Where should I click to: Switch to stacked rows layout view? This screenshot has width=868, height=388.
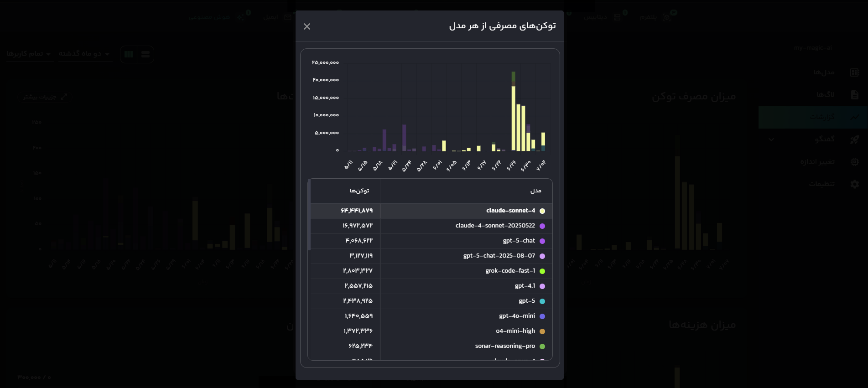(x=146, y=54)
